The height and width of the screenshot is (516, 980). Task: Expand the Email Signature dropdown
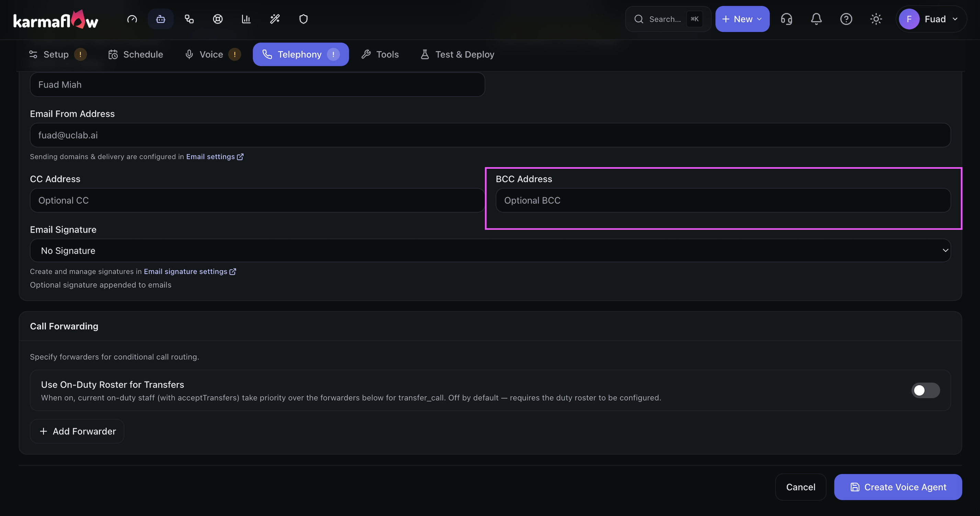pyautogui.click(x=490, y=250)
